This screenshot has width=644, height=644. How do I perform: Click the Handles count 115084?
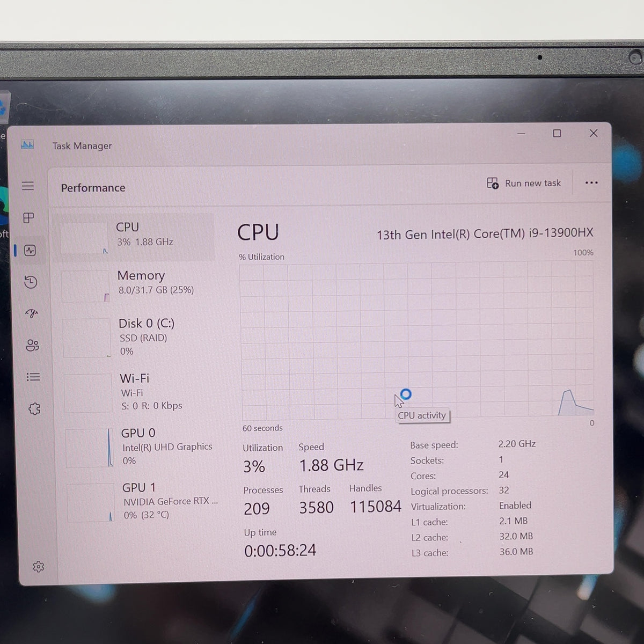376,507
